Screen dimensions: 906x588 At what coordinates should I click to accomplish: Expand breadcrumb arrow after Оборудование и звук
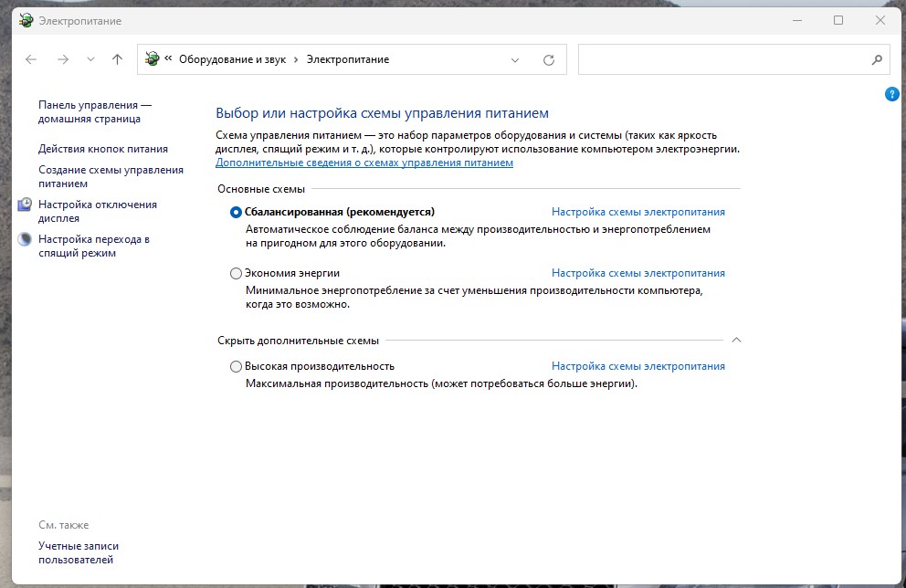click(x=296, y=60)
